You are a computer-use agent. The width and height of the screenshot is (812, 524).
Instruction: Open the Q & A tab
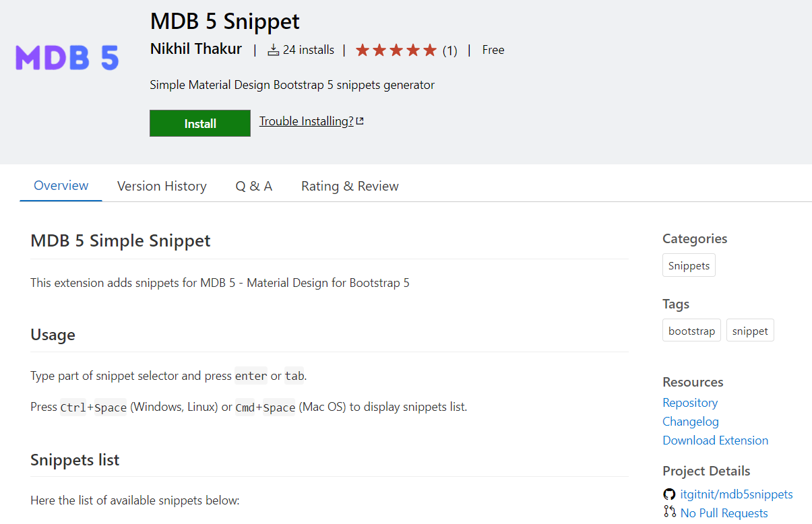(x=254, y=186)
